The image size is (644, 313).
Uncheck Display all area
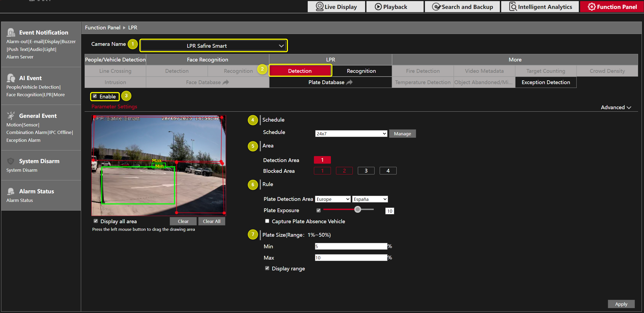pos(96,221)
